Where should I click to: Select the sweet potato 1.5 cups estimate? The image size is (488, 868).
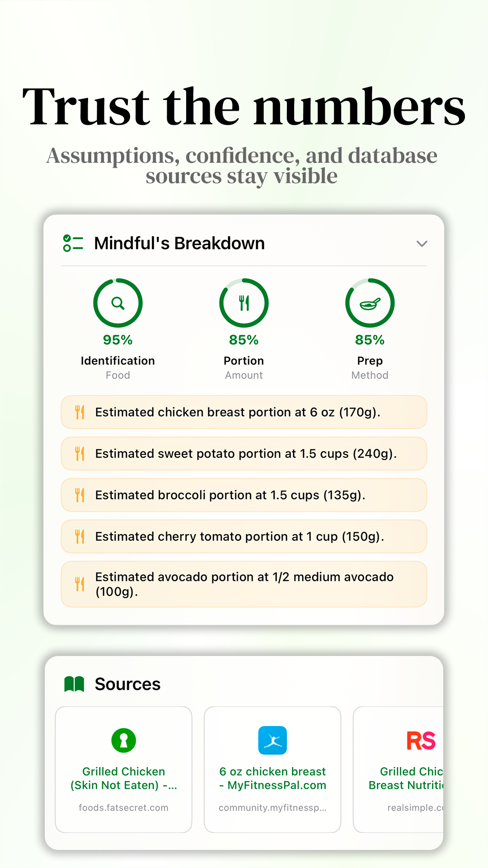244,453
